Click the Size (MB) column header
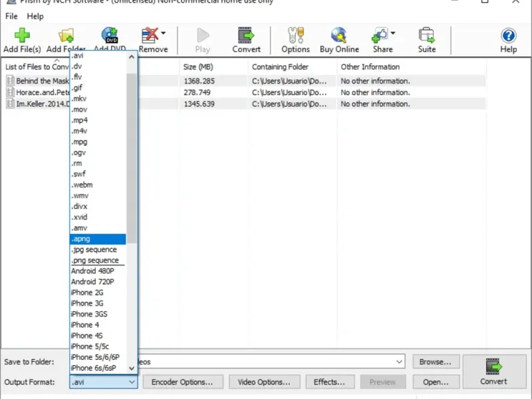The width and height of the screenshot is (532, 399). 213,67
